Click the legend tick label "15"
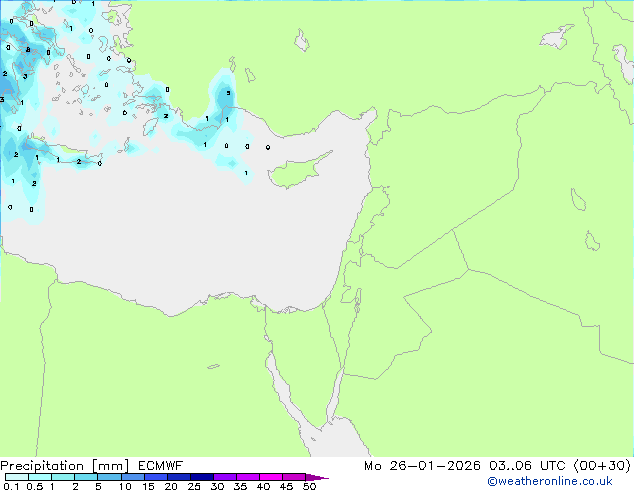Image resolution: width=634 pixels, height=490 pixels. coord(148,486)
